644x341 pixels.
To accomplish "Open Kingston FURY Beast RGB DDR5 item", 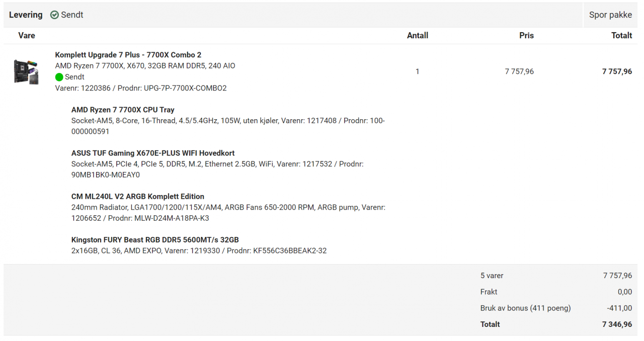I will [x=155, y=239].
